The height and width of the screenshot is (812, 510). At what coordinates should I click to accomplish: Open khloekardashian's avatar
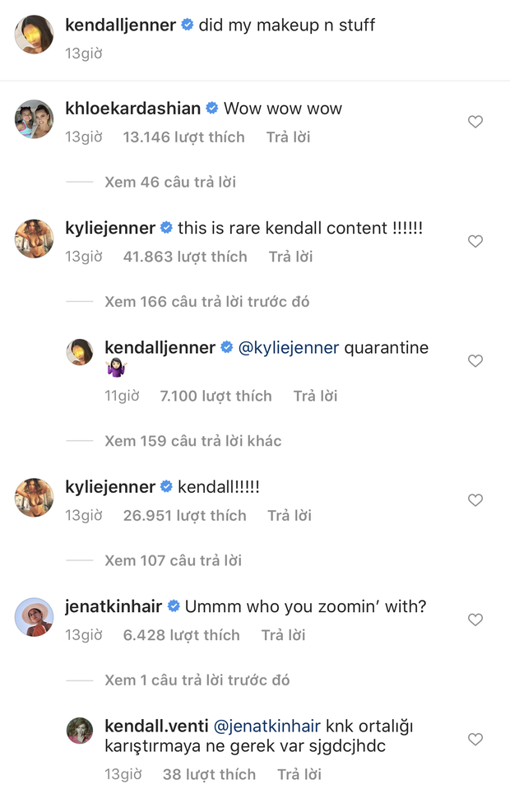pos(34,122)
